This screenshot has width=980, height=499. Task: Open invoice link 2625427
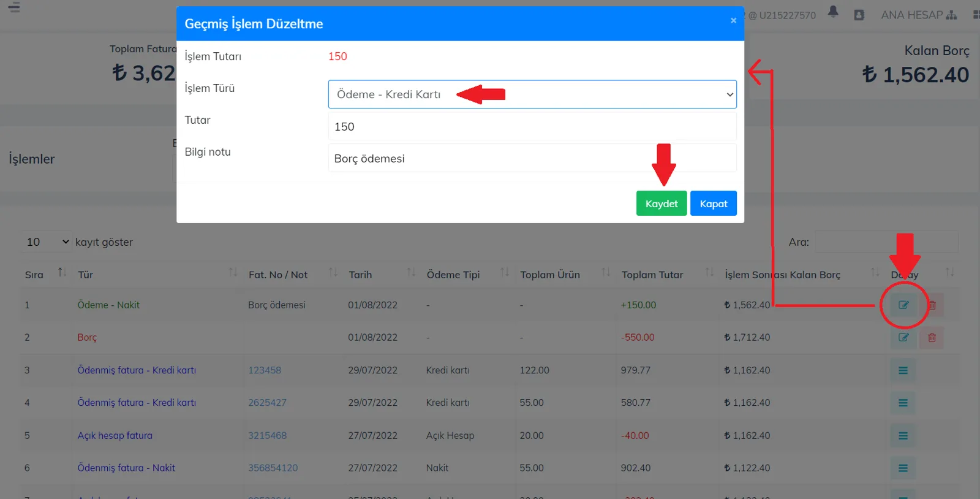click(267, 403)
